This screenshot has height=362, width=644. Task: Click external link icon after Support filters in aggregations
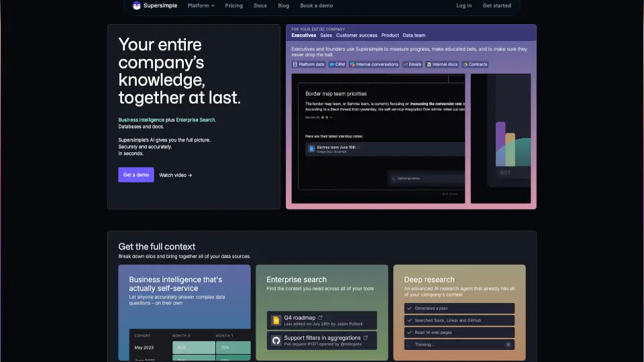click(366, 338)
